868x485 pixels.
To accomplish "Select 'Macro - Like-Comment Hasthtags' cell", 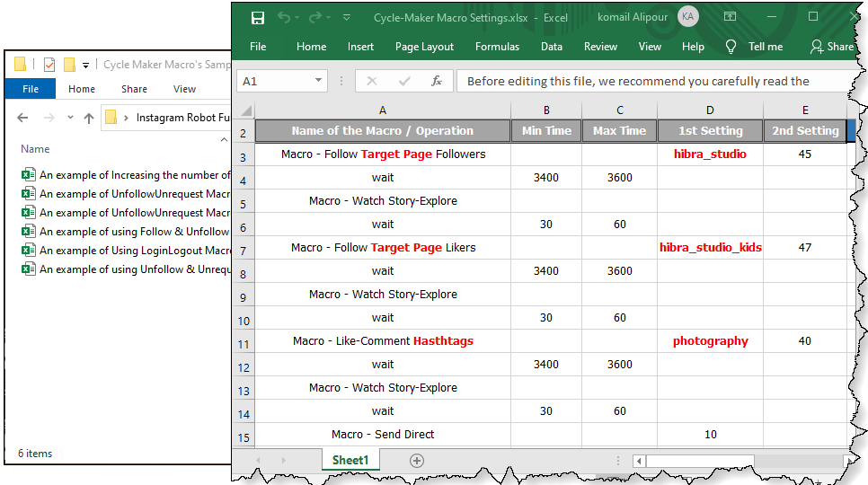I will (383, 341).
